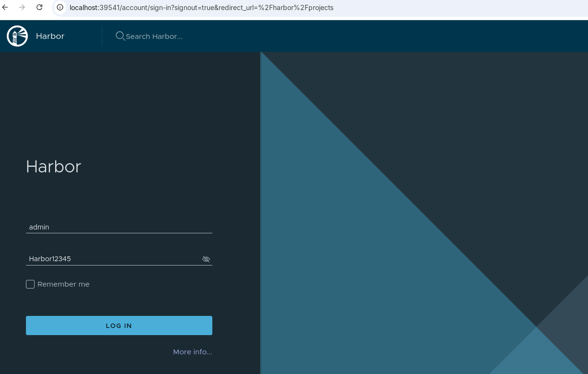Click the browser address bar URL
The image size is (588, 374).
tap(201, 8)
